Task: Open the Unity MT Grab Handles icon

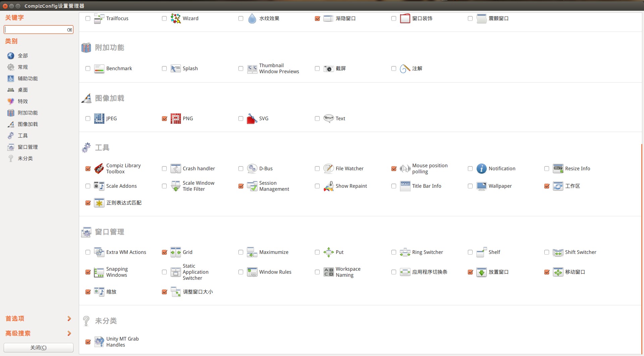Action: pyautogui.click(x=99, y=342)
